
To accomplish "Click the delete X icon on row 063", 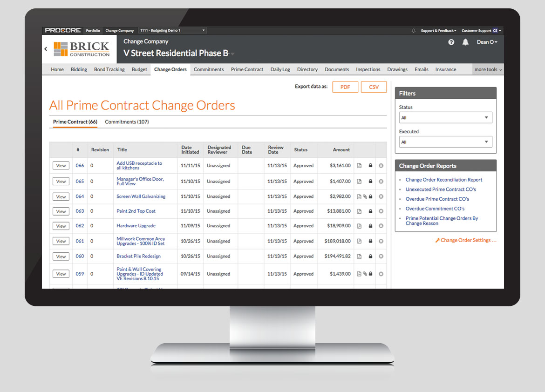I will 381,211.
